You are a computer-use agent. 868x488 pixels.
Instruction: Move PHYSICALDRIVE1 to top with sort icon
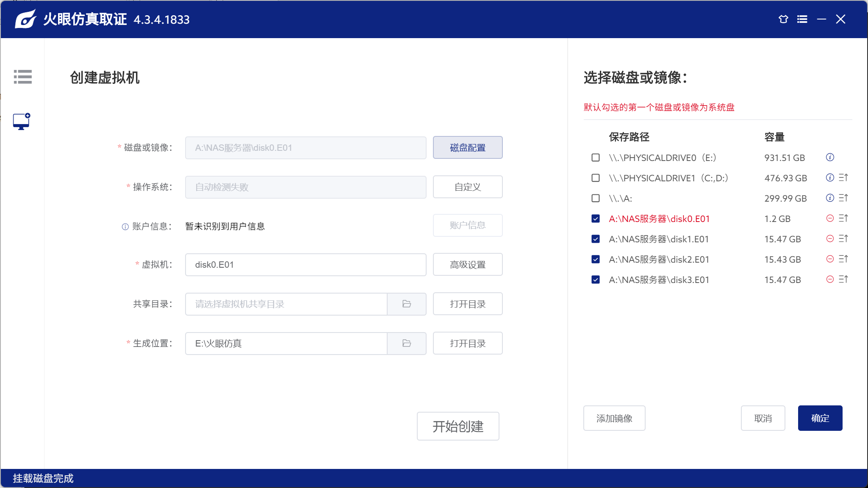click(x=843, y=178)
